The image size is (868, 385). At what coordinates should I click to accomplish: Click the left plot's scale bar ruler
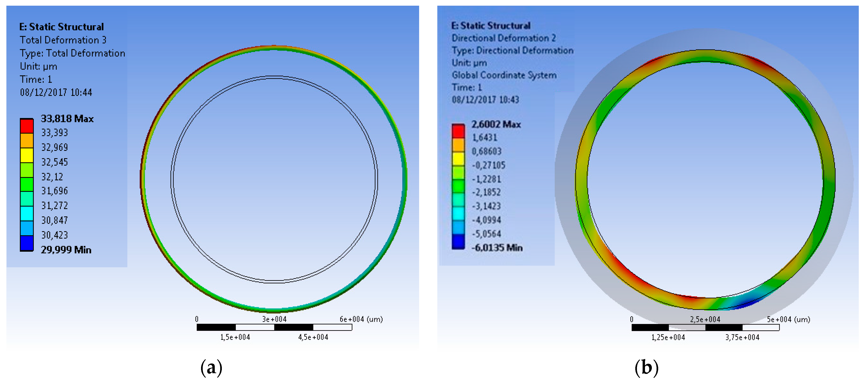click(274, 327)
